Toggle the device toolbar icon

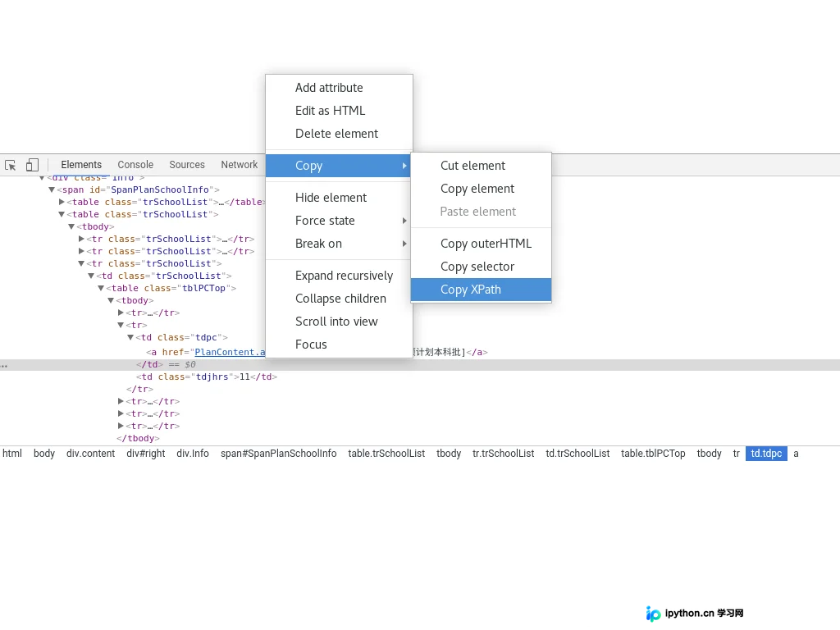32,165
